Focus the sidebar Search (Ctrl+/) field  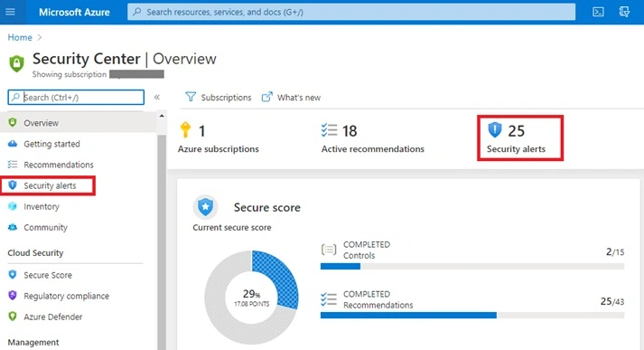(76, 97)
